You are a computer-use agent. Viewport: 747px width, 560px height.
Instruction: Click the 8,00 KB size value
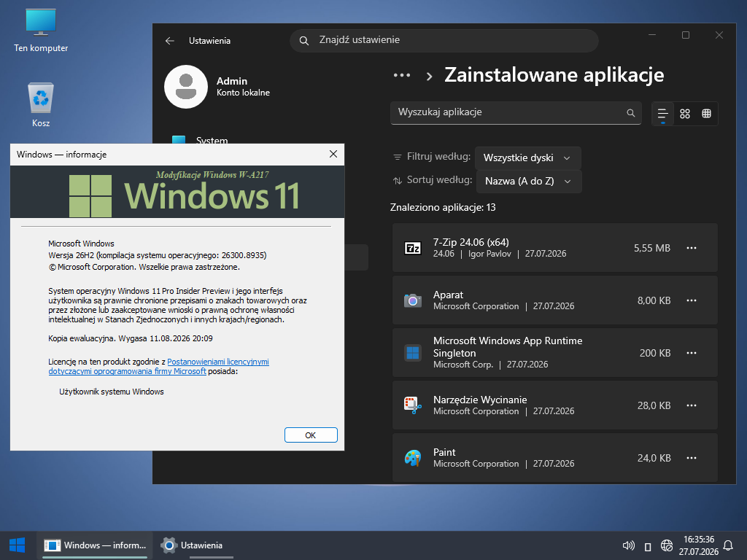point(654,300)
